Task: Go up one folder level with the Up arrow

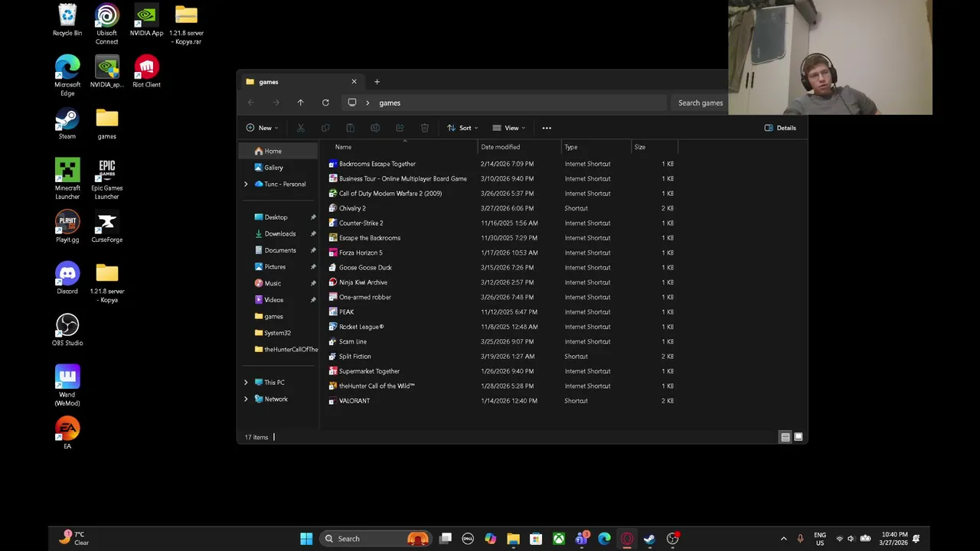Action: [x=300, y=103]
